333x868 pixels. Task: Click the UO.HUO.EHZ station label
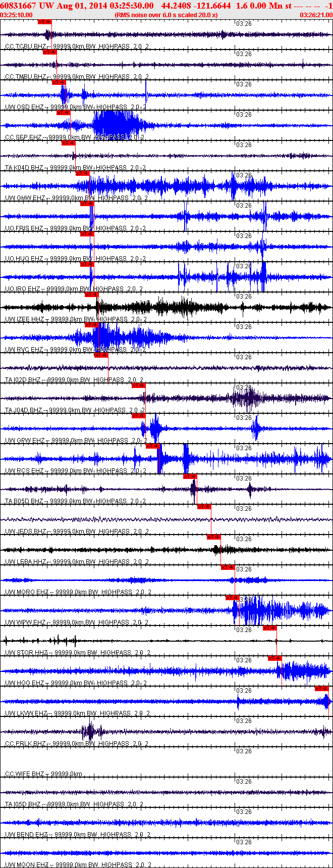24,259
